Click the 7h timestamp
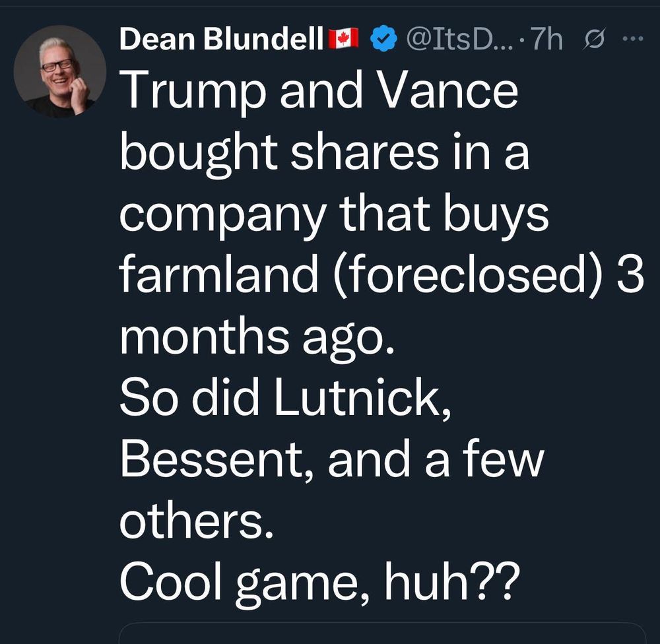 point(547,41)
